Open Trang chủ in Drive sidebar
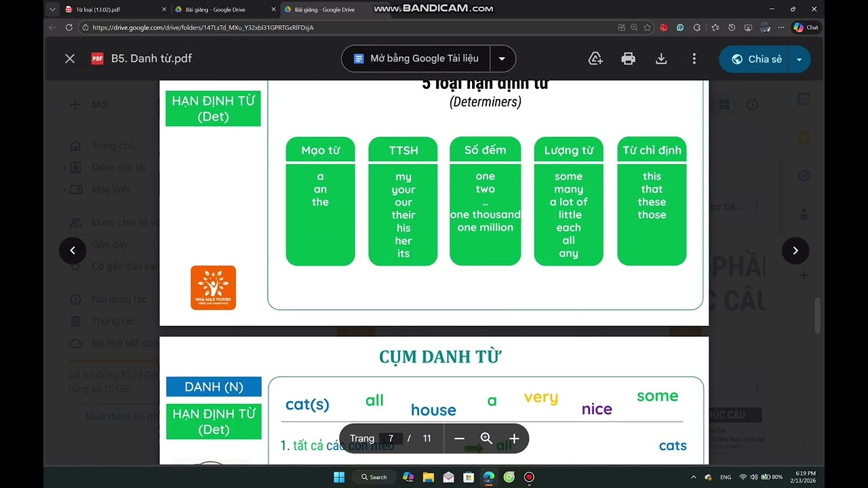The width and height of the screenshot is (868, 488). (103, 146)
